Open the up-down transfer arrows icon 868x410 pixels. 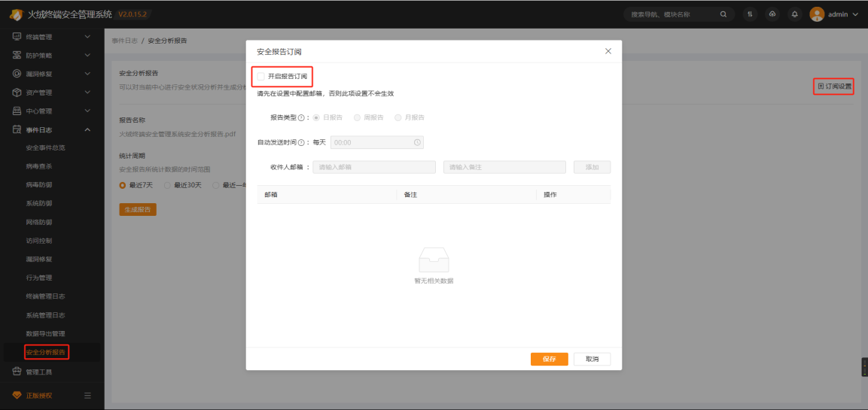(750, 14)
